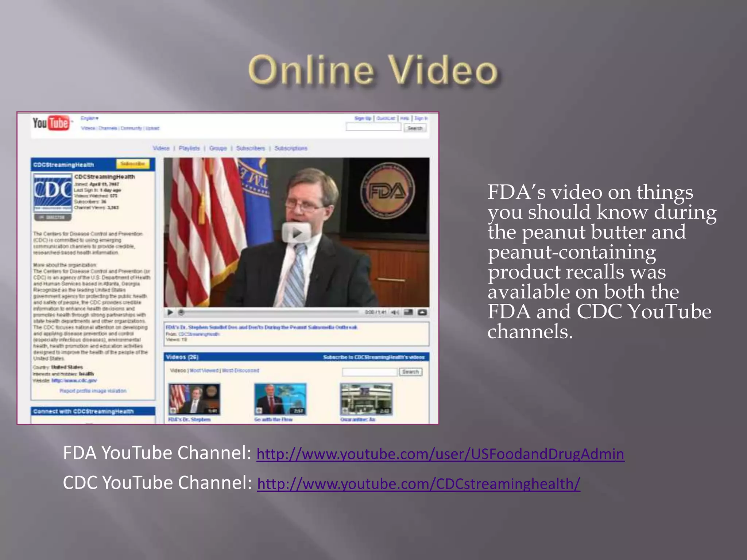This screenshot has height=560, width=747.
Task: Open the English language dropdown
Action: click(x=90, y=118)
